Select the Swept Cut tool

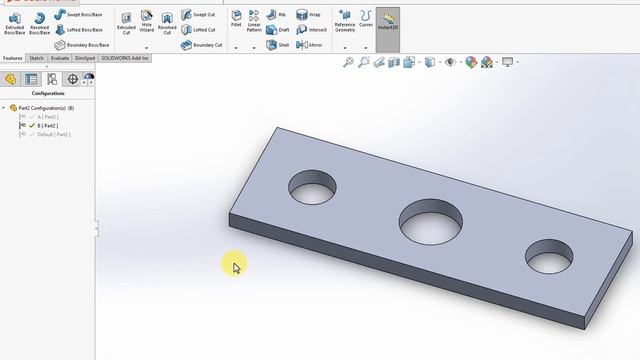(x=198, y=15)
